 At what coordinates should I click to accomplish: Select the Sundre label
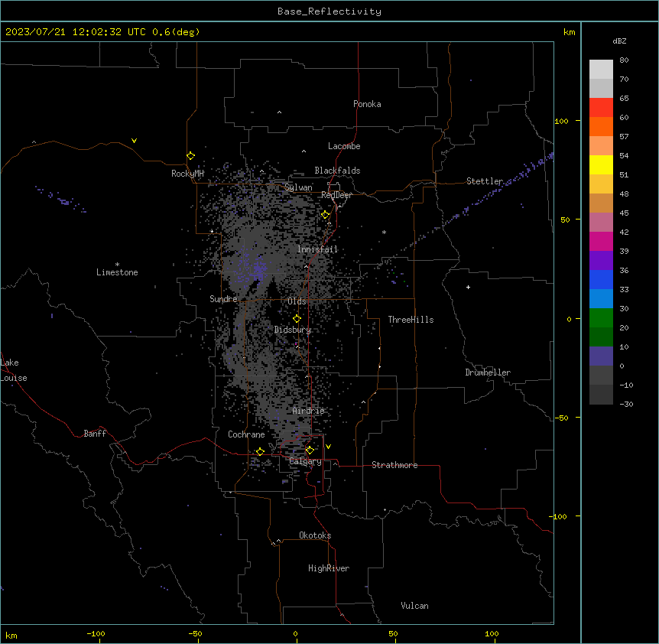click(x=223, y=299)
